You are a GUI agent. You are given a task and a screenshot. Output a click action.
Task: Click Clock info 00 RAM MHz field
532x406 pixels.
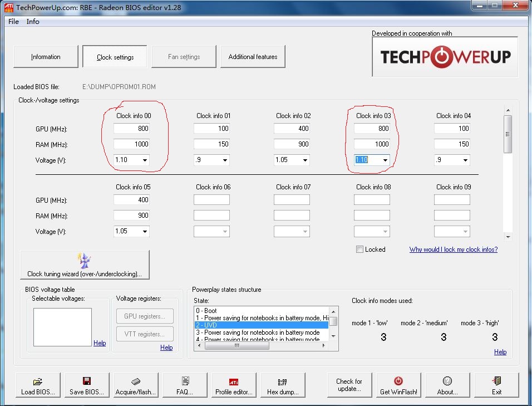[x=132, y=144]
